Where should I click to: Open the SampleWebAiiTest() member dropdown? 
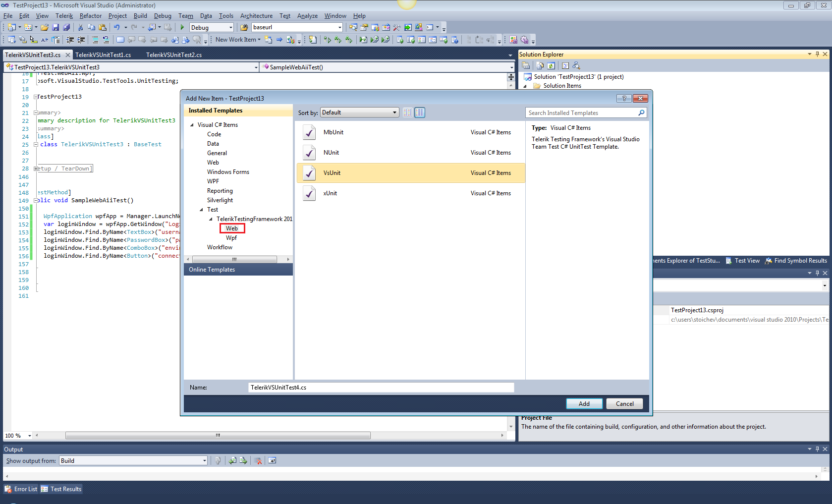(511, 67)
